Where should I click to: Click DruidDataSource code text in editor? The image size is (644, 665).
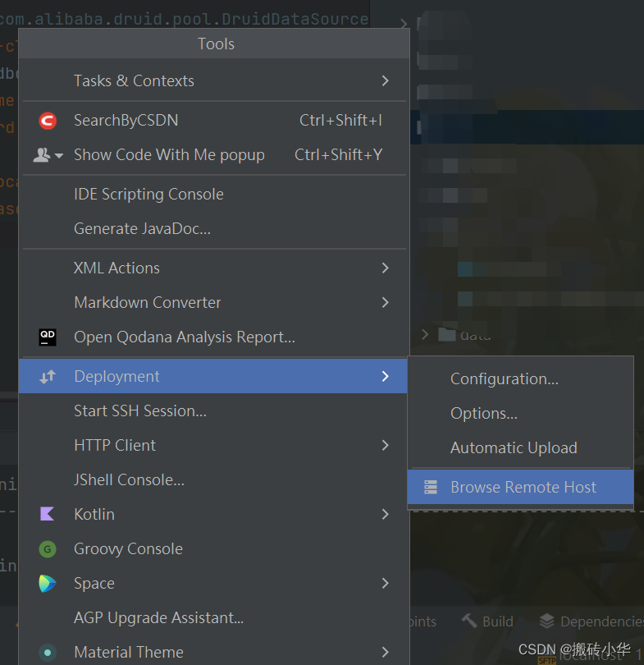(x=295, y=19)
